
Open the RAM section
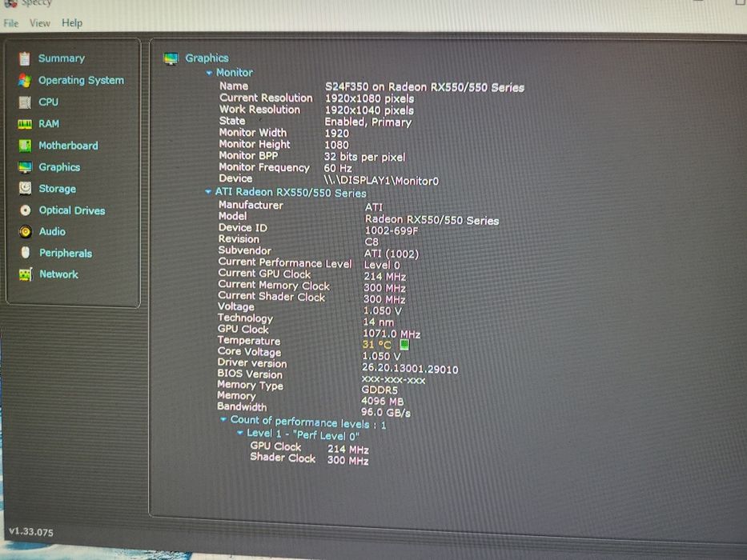tap(49, 124)
